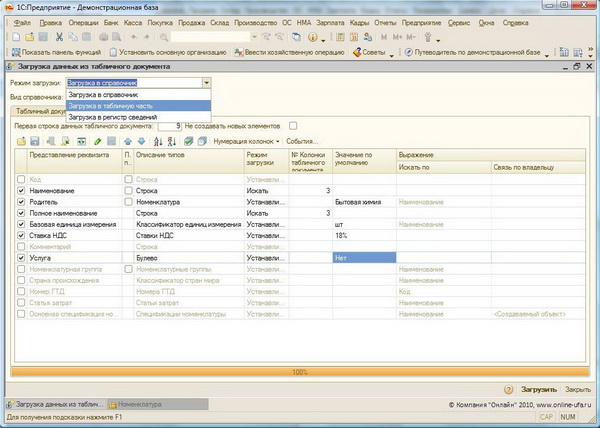The height and width of the screenshot is (428, 600).
Task: Click 'Установить основную организацию' button
Action: pos(168,52)
